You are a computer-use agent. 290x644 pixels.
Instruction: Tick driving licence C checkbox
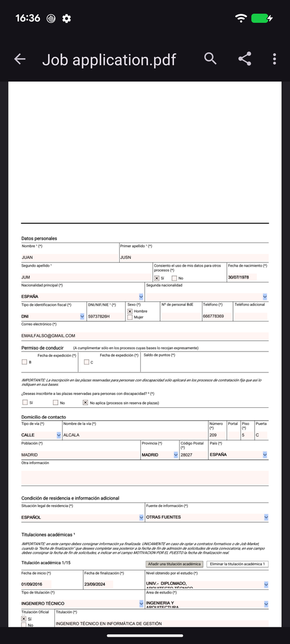point(86,362)
